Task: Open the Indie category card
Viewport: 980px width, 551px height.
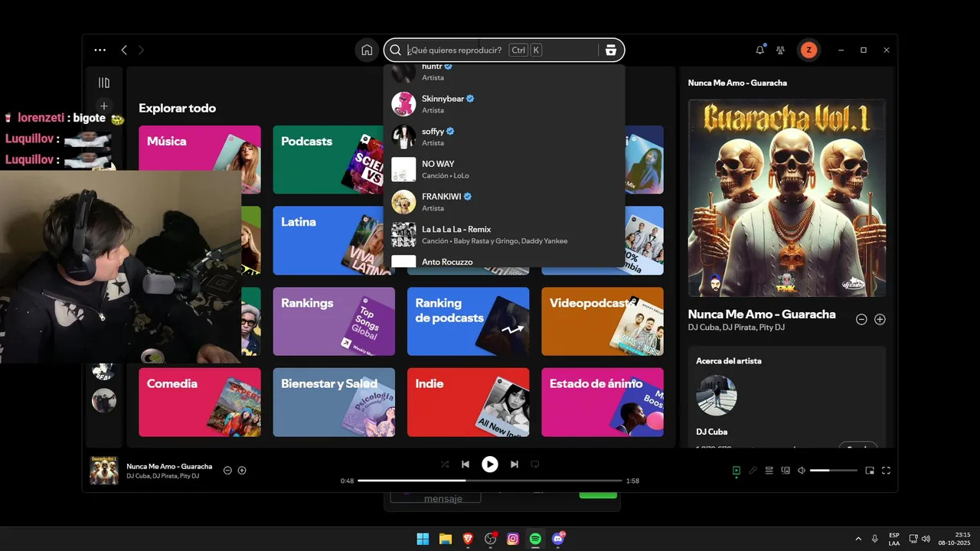Action: [x=468, y=403]
